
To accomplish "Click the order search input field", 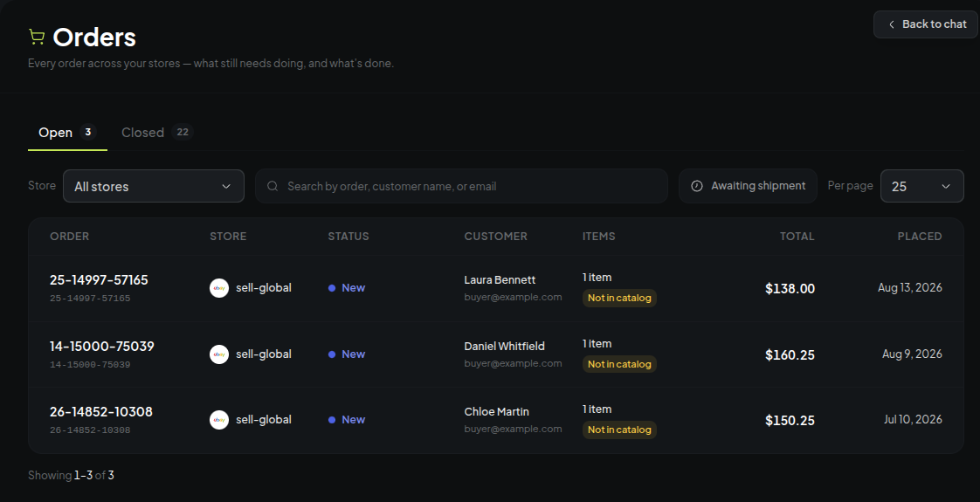I will click(x=461, y=186).
